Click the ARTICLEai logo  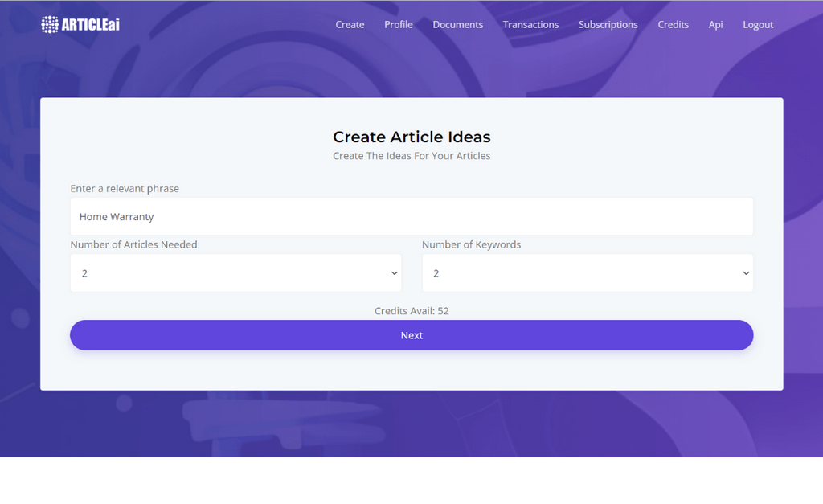pyautogui.click(x=81, y=24)
